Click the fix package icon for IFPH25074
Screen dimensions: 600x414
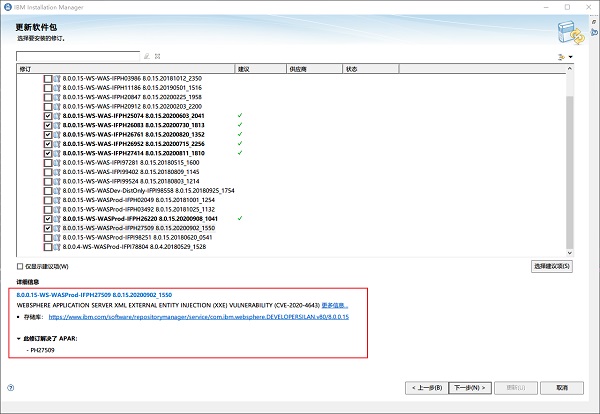58,116
